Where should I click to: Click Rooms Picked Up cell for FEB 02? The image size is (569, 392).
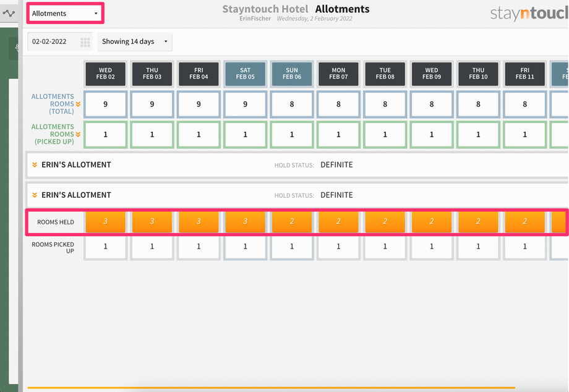pyautogui.click(x=106, y=247)
